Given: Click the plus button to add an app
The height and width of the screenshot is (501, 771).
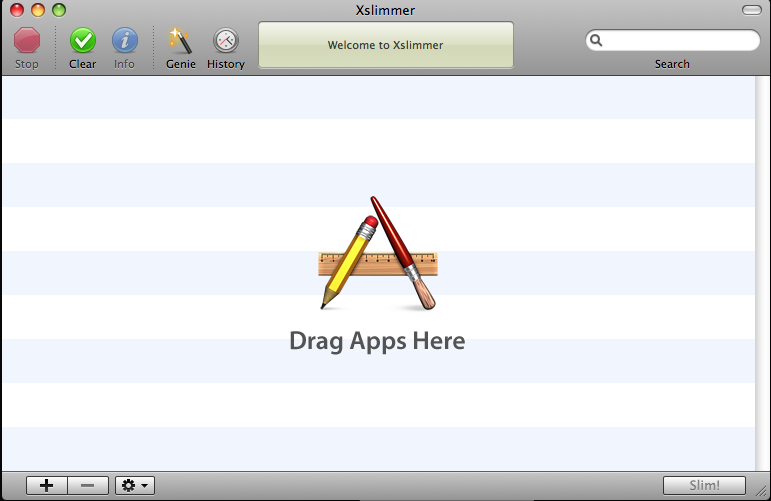Looking at the screenshot, I should click(x=47, y=485).
